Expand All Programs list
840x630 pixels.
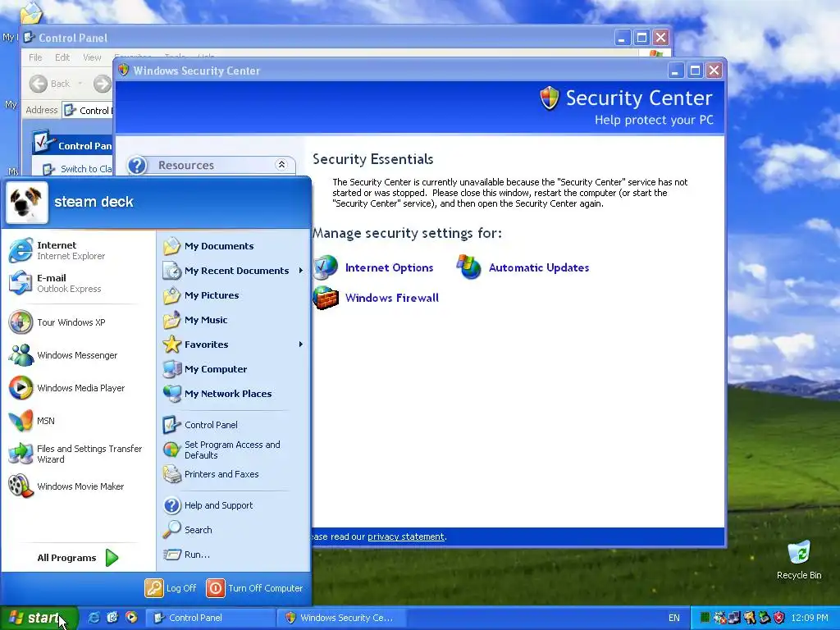[78, 558]
